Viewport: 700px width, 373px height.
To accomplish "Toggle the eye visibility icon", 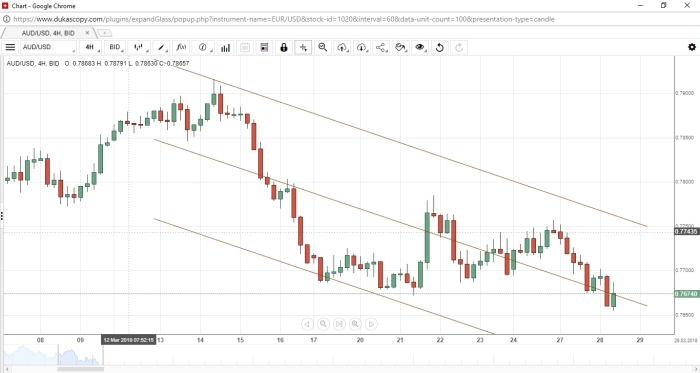I will pyautogui.click(x=420, y=47).
